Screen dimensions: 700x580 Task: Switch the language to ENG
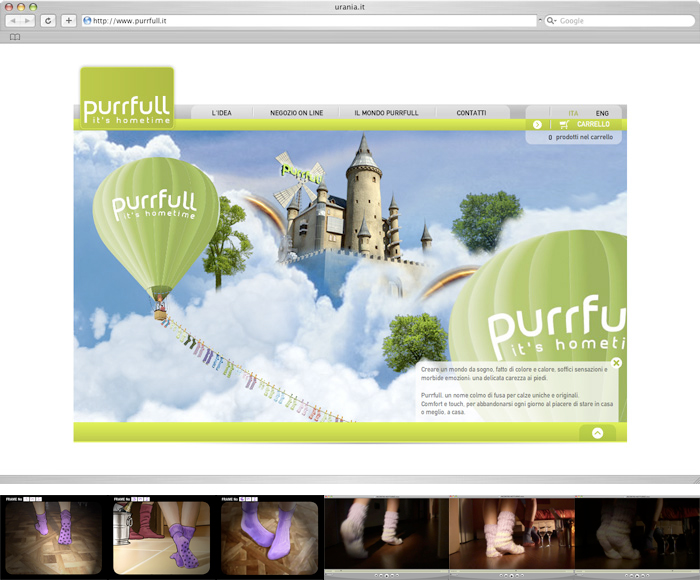[602, 113]
